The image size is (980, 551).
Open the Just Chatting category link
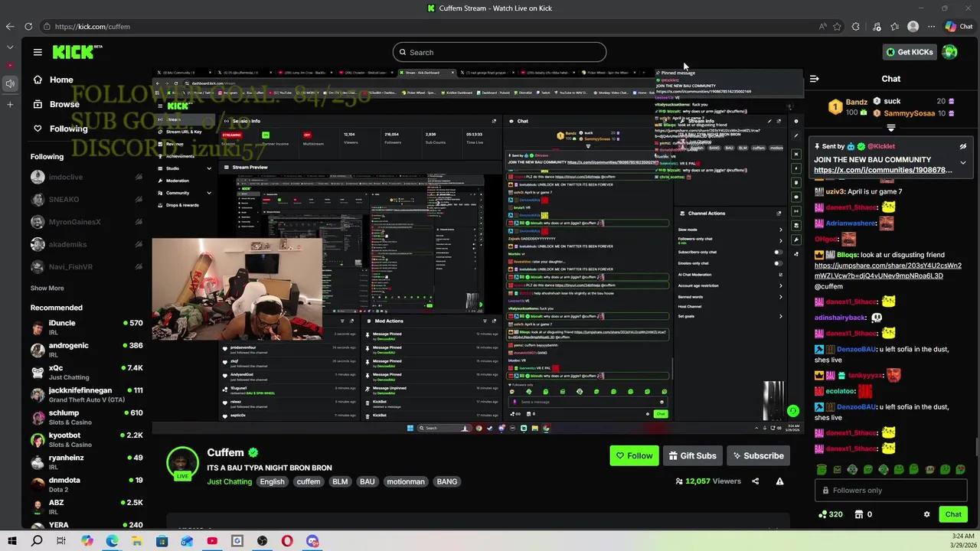(229, 481)
